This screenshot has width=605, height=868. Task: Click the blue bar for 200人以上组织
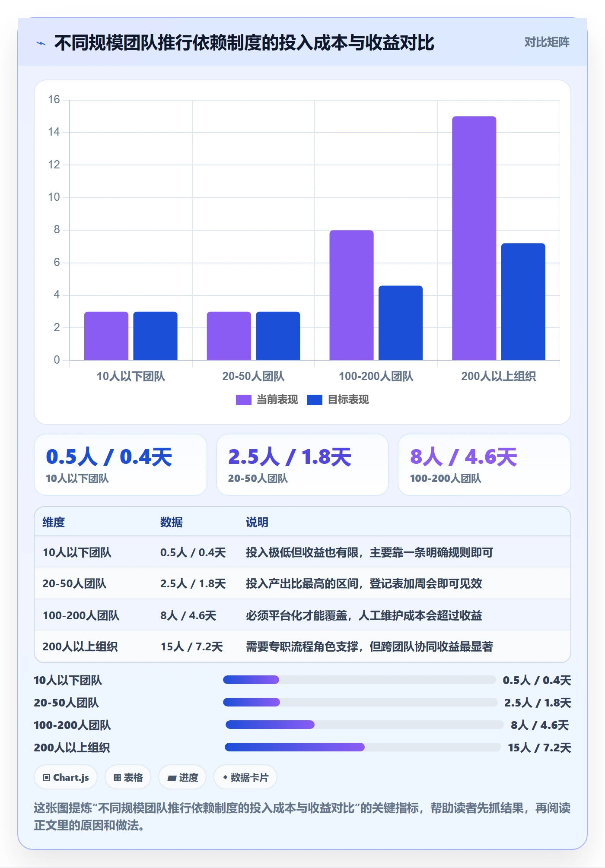pos(523,302)
